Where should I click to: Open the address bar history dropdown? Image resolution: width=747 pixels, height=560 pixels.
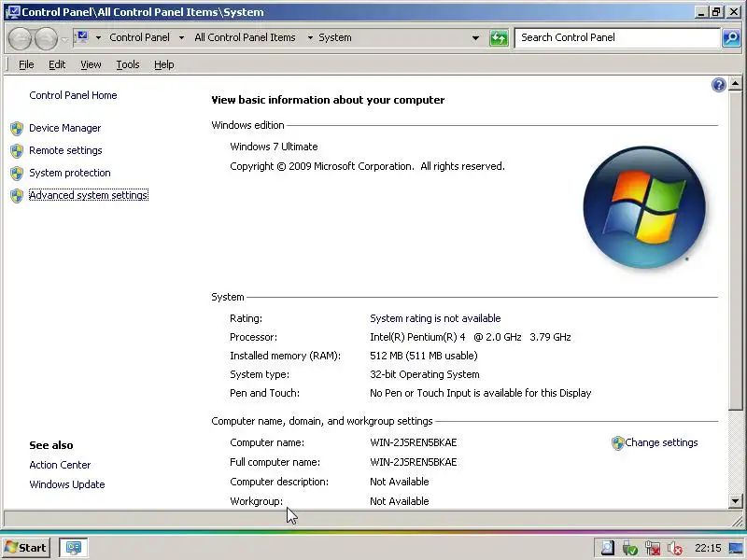coord(475,37)
